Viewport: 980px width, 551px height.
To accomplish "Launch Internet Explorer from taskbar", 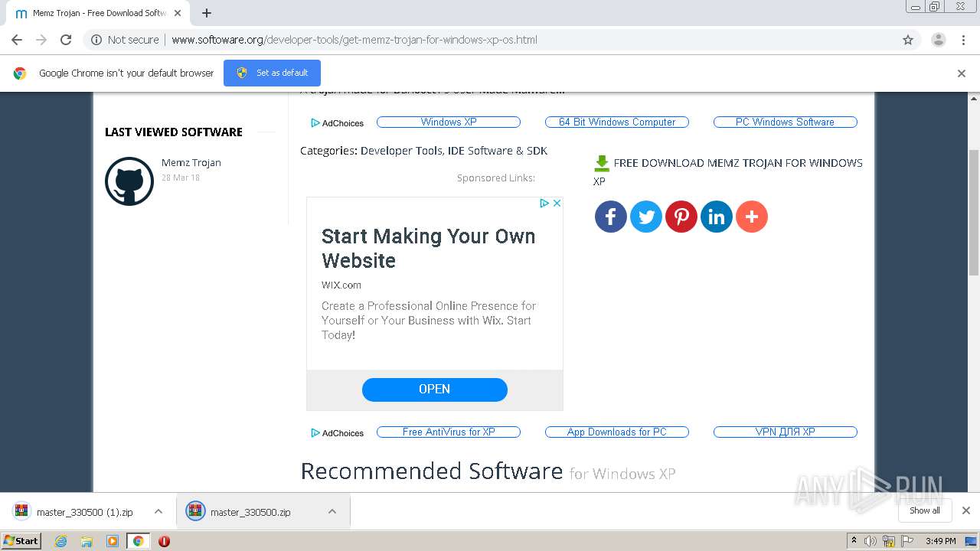I will tap(61, 541).
